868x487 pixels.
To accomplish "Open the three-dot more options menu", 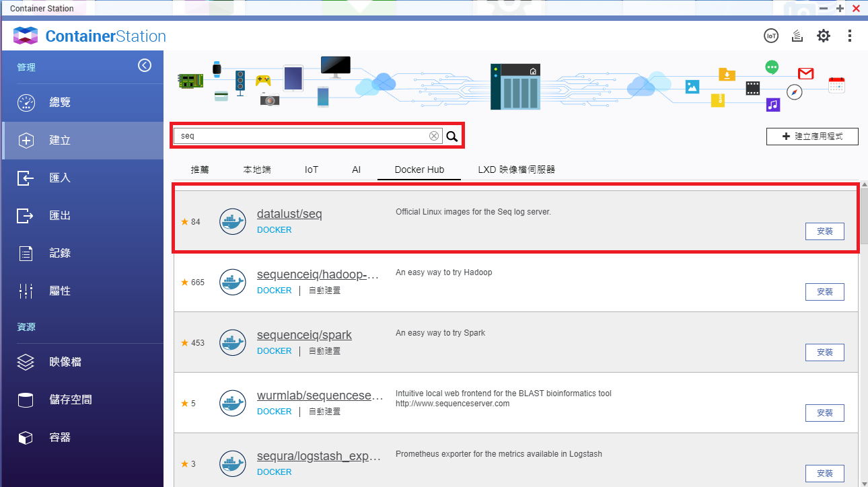I will pos(850,36).
